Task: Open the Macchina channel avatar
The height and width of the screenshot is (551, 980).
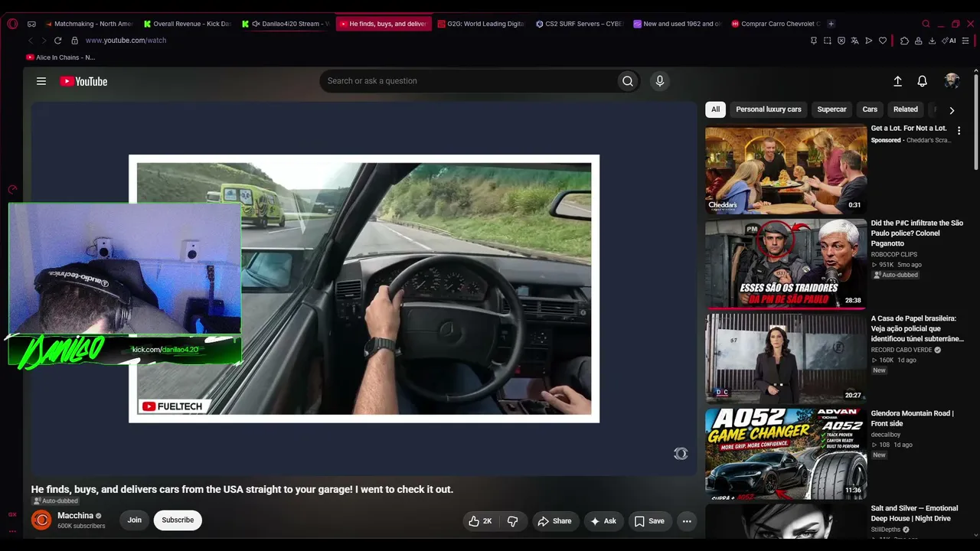Action: [x=41, y=520]
